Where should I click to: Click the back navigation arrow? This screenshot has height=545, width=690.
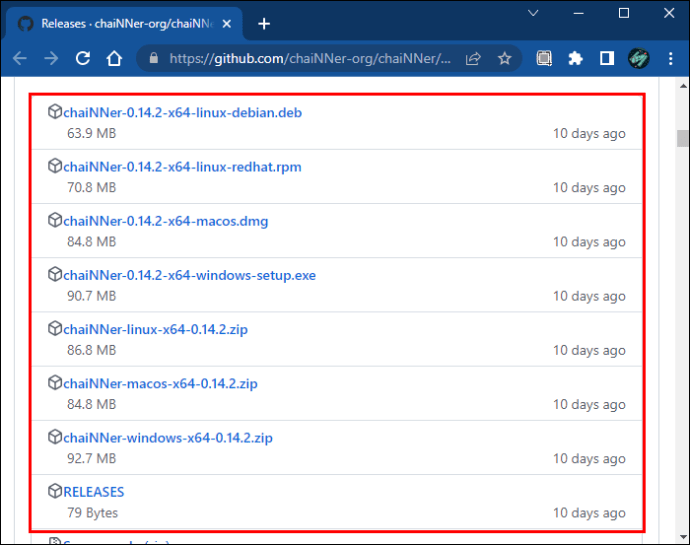tap(20, 58)
